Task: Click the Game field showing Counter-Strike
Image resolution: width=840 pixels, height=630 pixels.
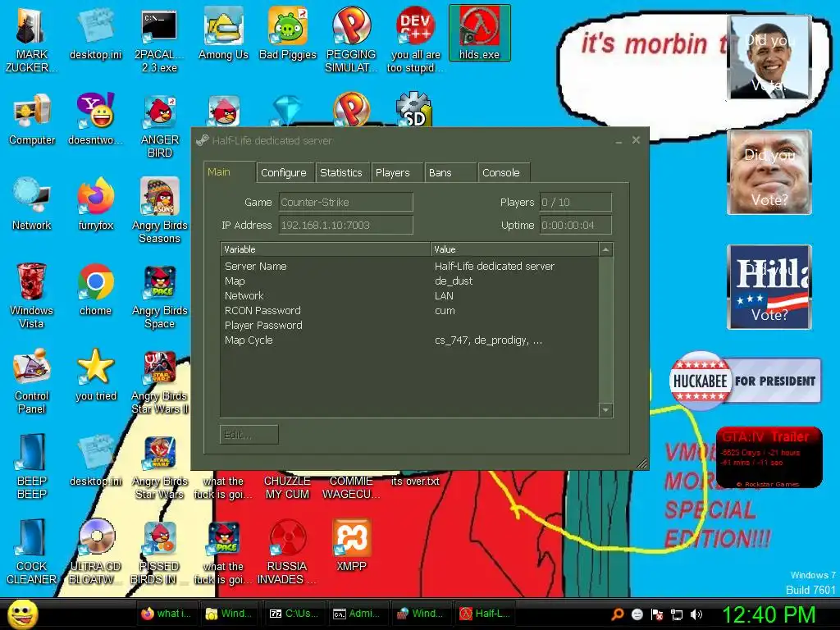Action: tap(345, 202)
